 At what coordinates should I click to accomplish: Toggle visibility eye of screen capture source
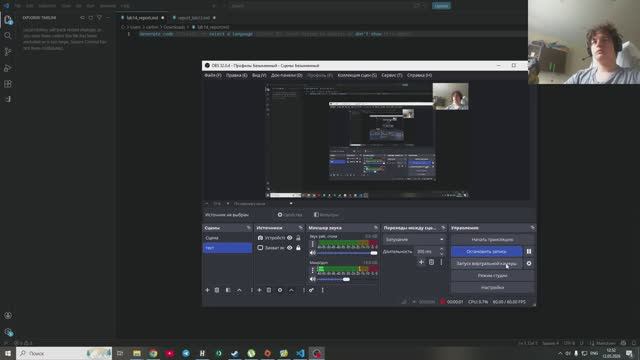289,248
